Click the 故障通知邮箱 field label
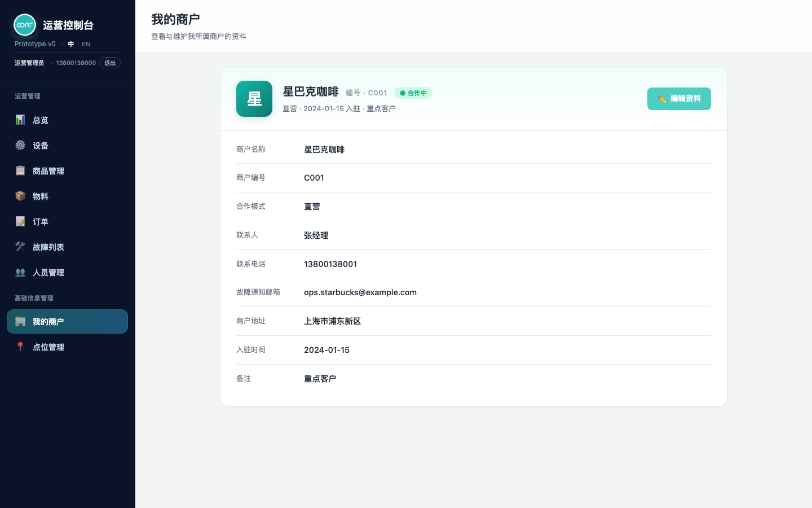This screenshot has width=812, height=508. pos(258,292)
